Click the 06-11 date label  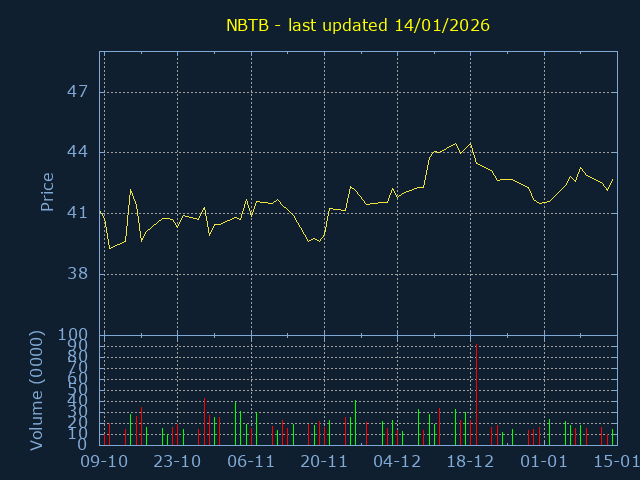pyautogui.click(x=251, y=462)
